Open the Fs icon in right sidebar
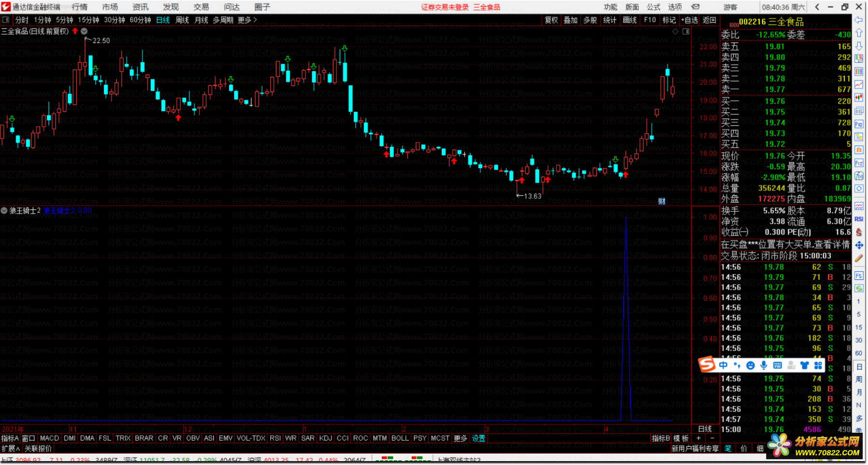868x465 pixels. [x=859, y=276]
